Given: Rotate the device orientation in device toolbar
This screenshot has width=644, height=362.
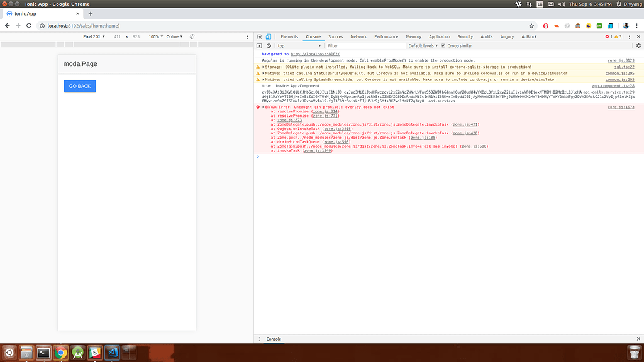Looking at the screenshot, I should 192,36.
